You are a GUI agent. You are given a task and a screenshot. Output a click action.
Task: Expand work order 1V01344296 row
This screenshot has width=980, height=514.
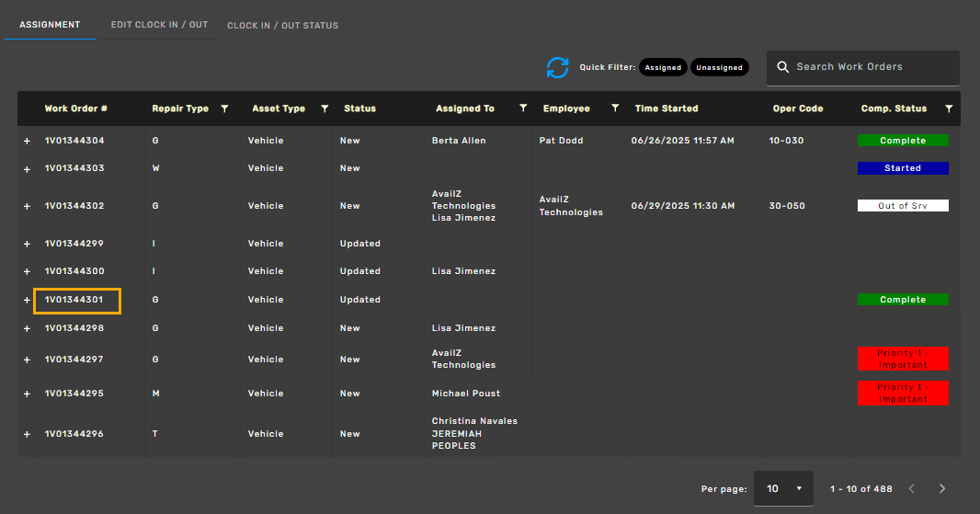click(x=27, y=434)
